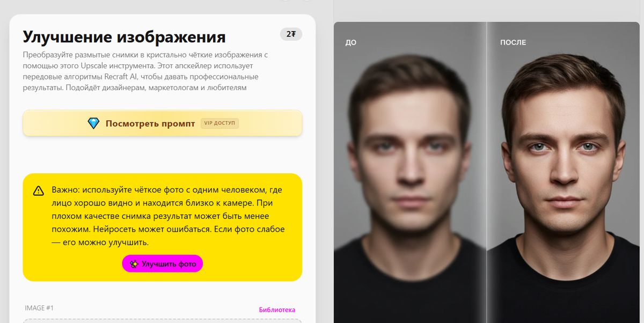Click the VIP ДОСТУП badge

coord(220,123)
